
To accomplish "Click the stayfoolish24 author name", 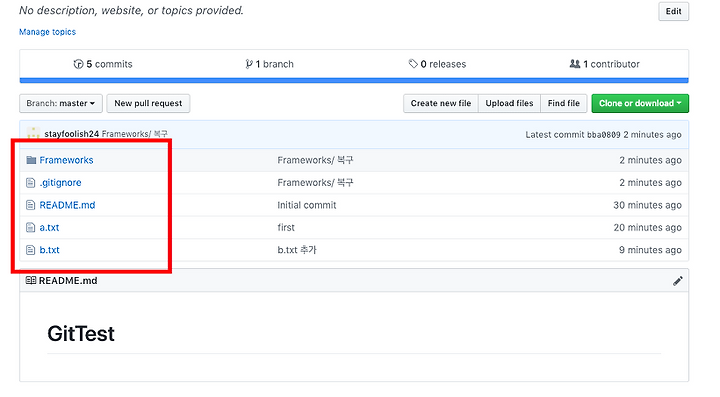I will (72, 134).
